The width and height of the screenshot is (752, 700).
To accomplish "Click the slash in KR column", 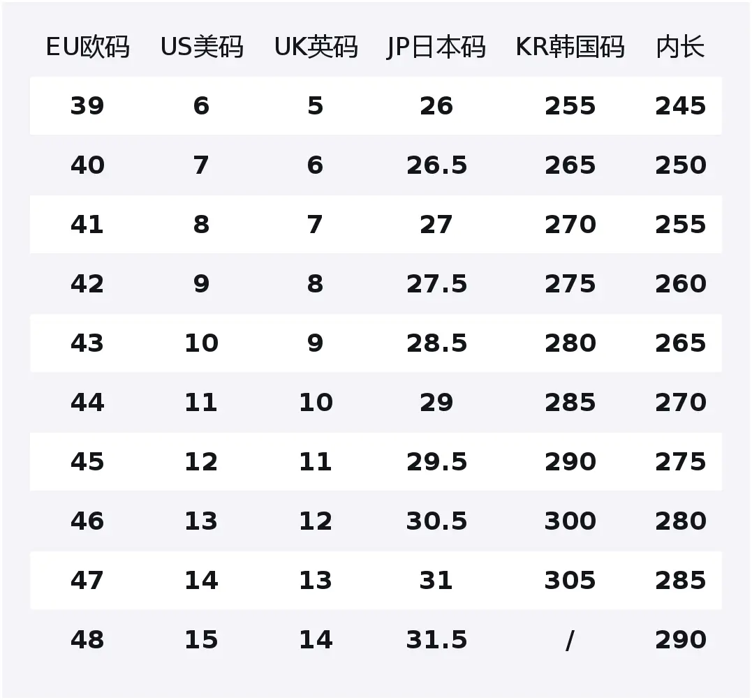I will (570, 640).
